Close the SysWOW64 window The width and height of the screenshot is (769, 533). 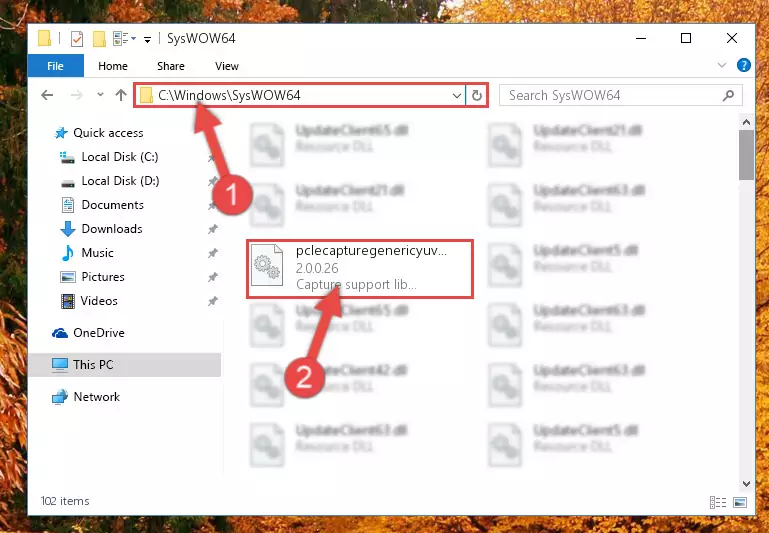[732, 38]
